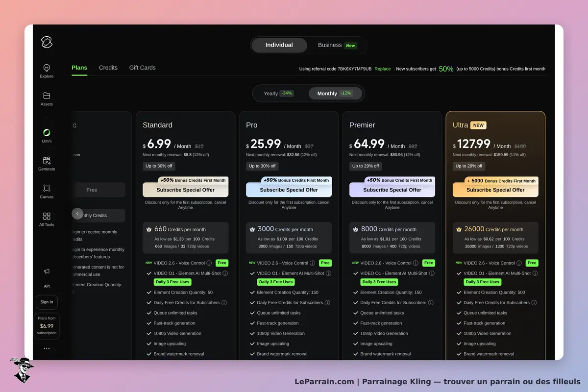Click the $6.99 Standard price
Viewport: 588px width, 392px height.
(x=157, y=144)
